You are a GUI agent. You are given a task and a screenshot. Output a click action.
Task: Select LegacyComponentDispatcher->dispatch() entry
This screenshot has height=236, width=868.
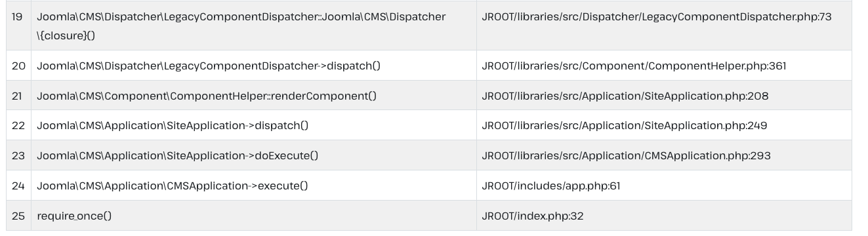(209, 66)
